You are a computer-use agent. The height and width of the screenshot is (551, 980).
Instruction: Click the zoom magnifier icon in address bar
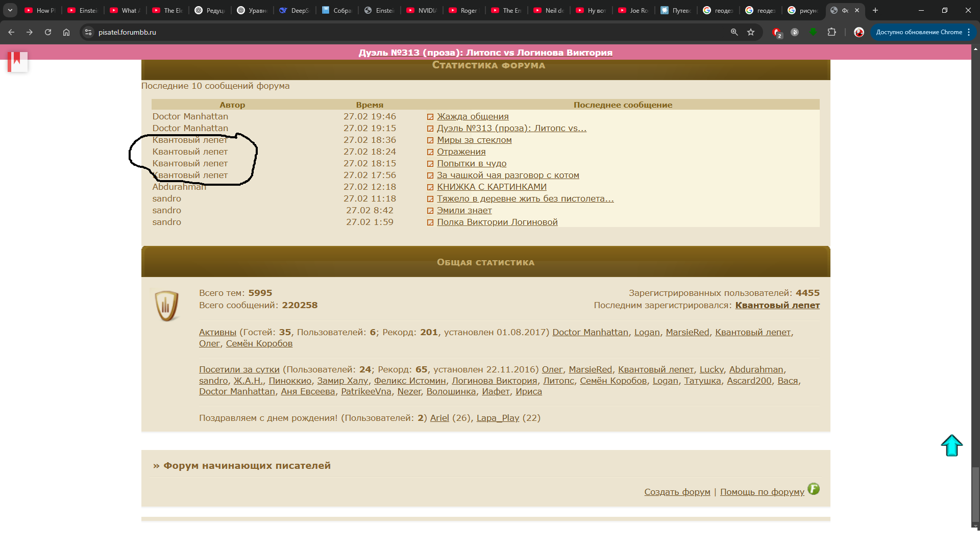(734, 32)
